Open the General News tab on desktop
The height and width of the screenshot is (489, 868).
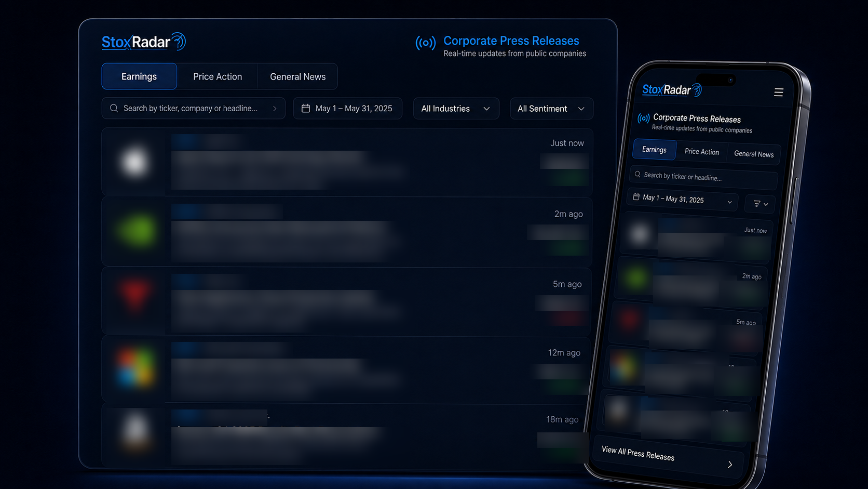pos(297,76)
